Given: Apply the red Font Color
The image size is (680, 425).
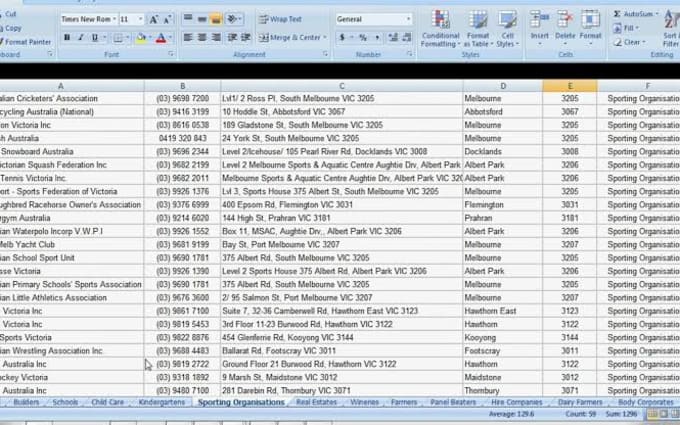Looking at the screenshot, I should pyautogui.click(x=161, y=38).
